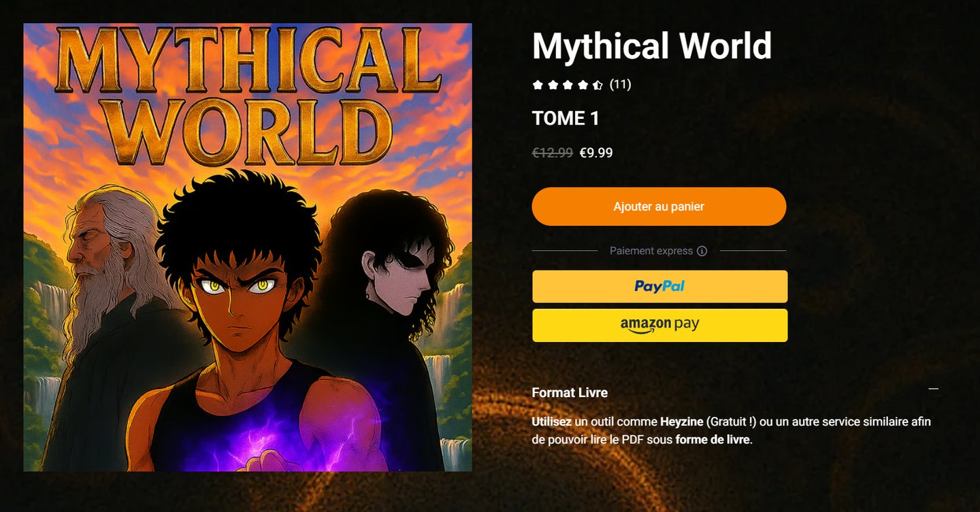Open the Mythical World cover image
Viewport: 980px width, 512px height.
pyautogui.click(x=248, y=248)
